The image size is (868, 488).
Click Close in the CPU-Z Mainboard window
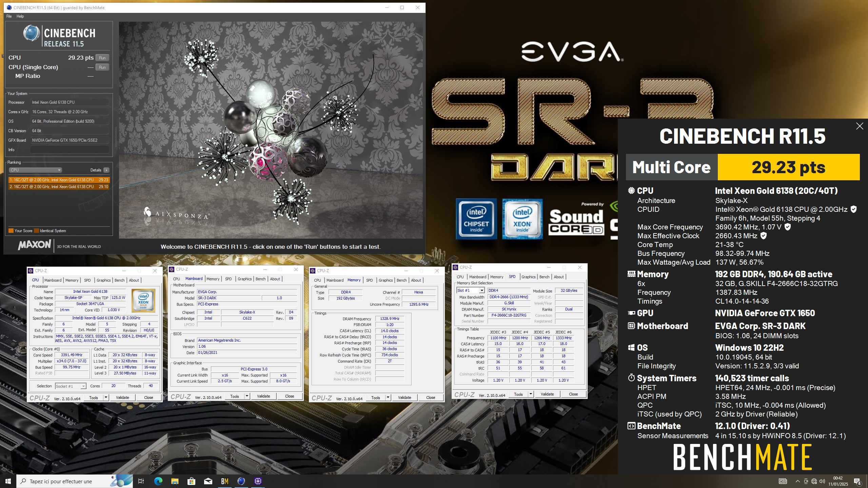point(290,396)
